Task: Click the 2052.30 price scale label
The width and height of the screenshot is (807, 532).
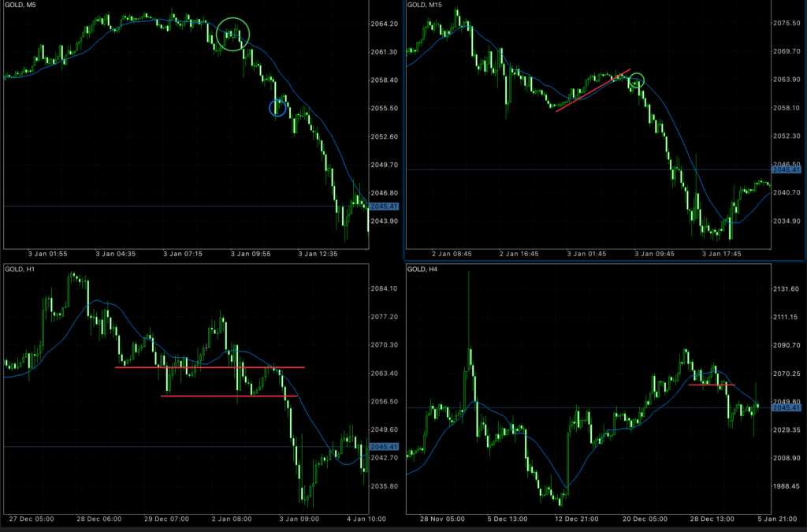Action: coord(787,136)
